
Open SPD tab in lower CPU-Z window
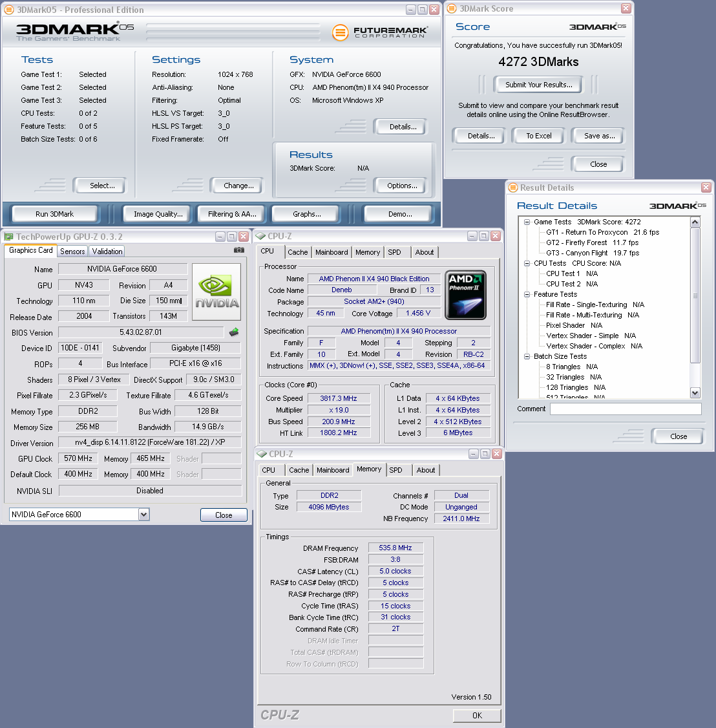tap(396, 470)
